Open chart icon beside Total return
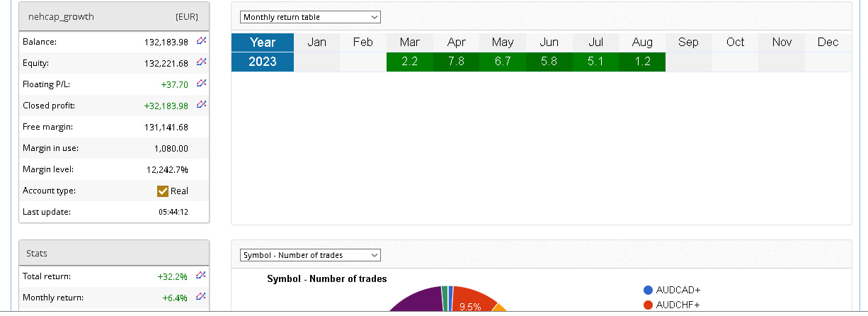This screenshot has width=868, height=316. pos(201,276)
